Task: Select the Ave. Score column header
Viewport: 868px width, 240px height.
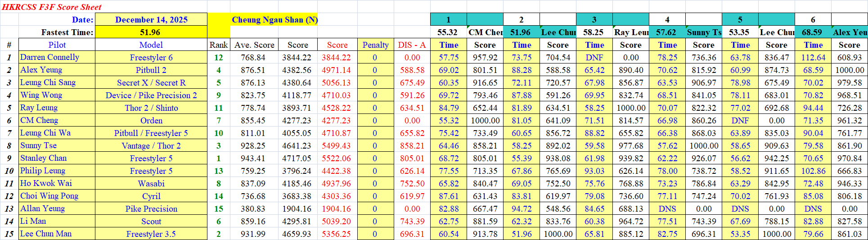Action: [x=254, y=45]
